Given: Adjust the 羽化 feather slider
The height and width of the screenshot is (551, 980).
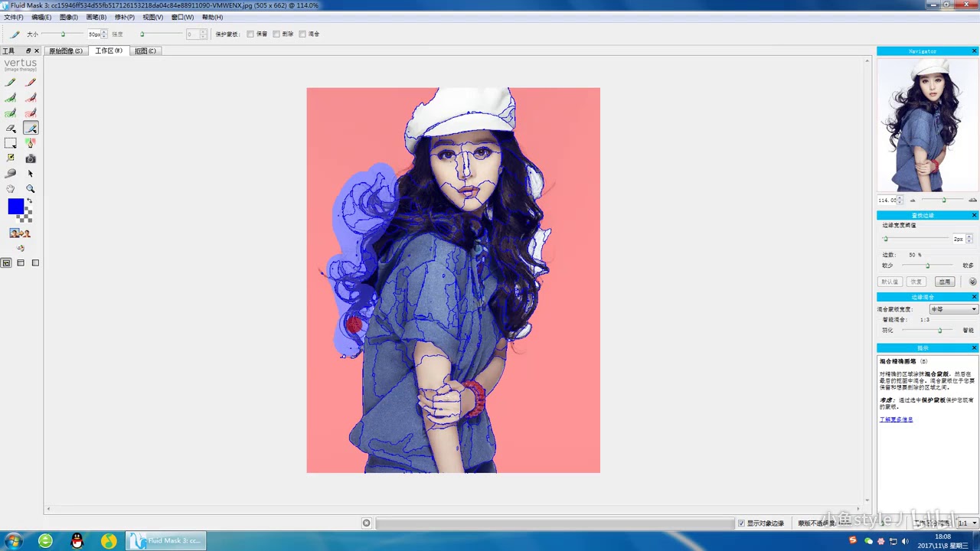Looking at the screenshot, I should click(939, 330).
